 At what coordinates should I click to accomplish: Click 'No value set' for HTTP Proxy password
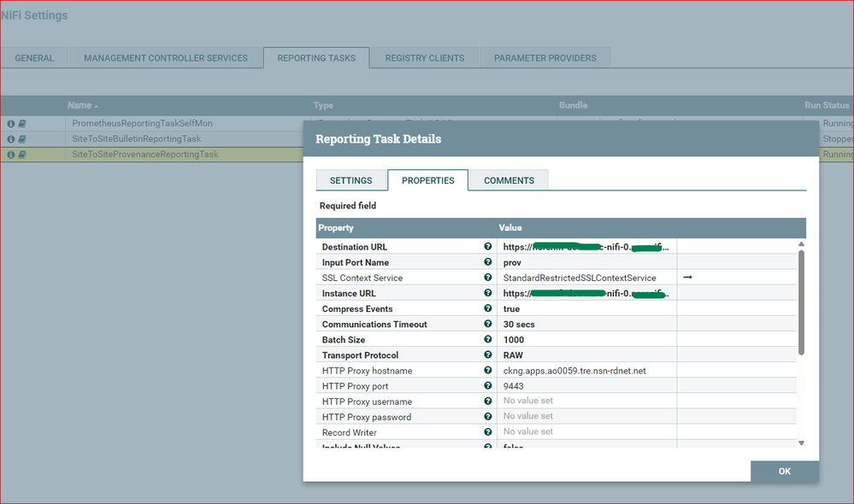pos(527,416)
